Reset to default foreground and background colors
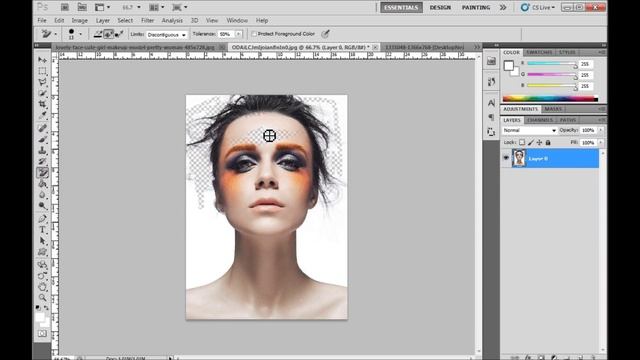This screenshot has width=640, height=360. pos(38,307)
